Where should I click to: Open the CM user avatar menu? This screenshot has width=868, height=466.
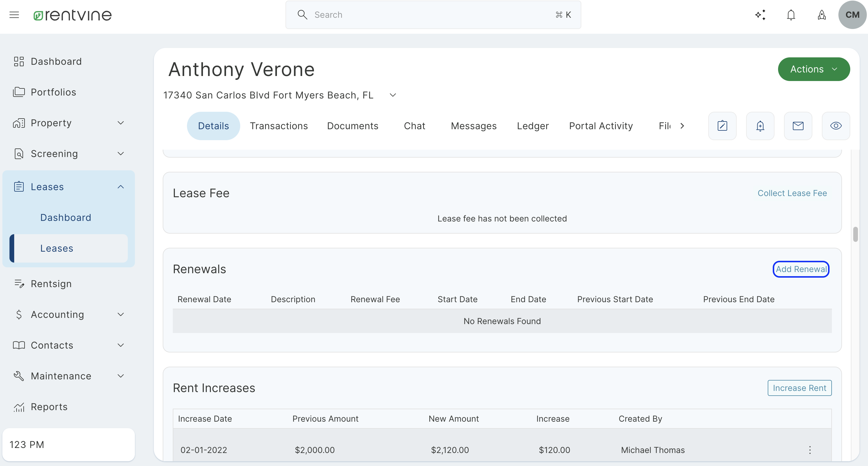852,15
